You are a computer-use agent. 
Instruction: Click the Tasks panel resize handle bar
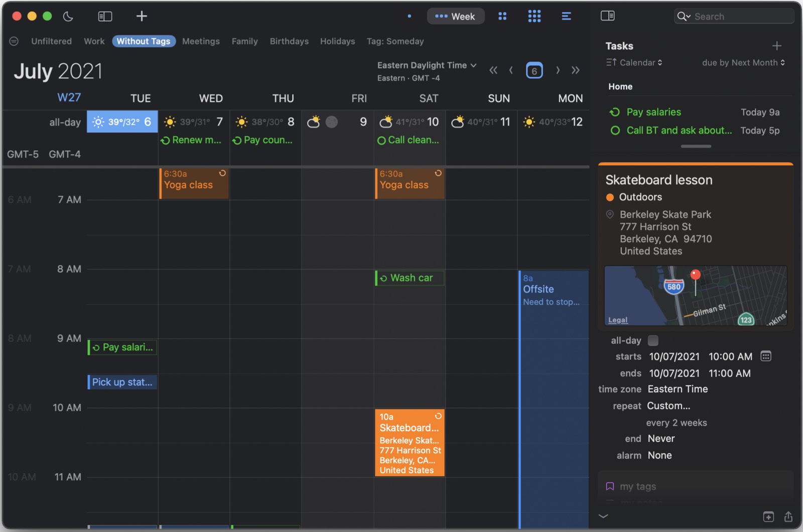[696, 147]
